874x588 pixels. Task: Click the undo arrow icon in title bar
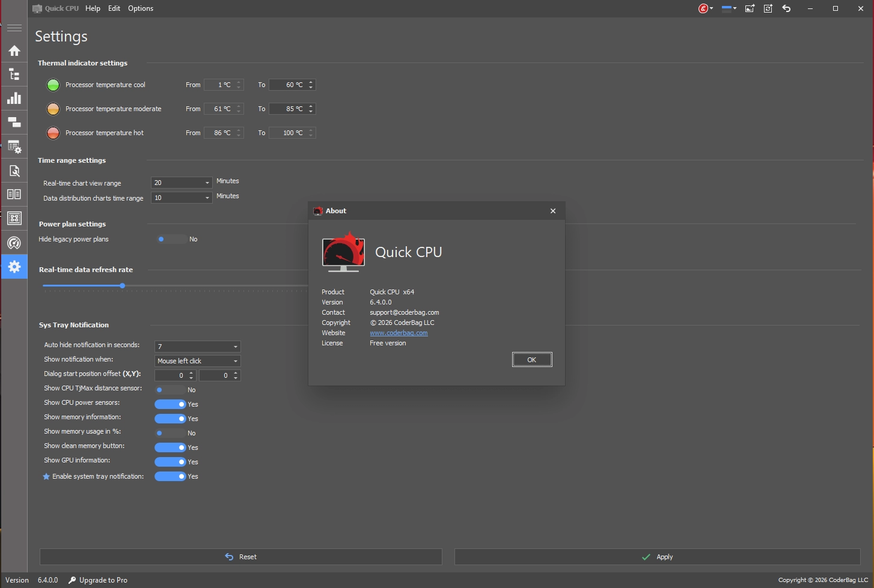point(786,8)
